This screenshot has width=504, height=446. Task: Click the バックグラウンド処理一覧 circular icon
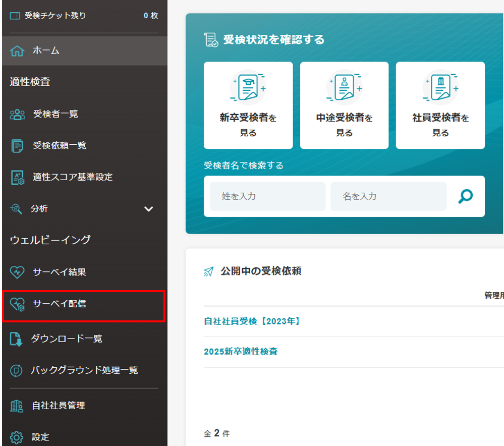click(x=16, y=370)
